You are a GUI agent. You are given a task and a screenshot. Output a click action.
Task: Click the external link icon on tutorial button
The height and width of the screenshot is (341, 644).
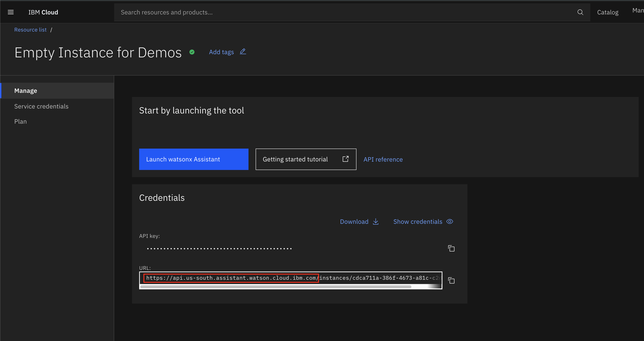346,159
